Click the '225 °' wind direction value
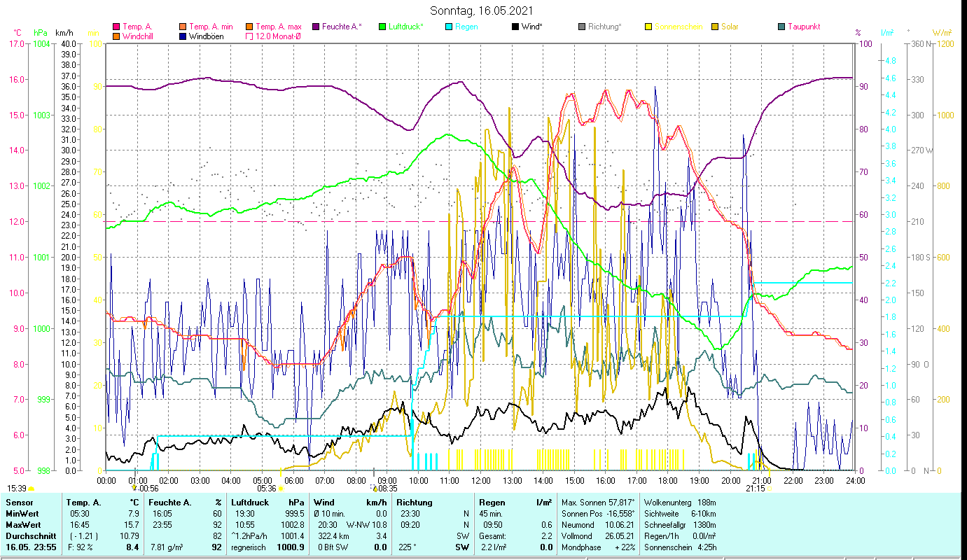The image size is (967, 560). pos(406,547)
